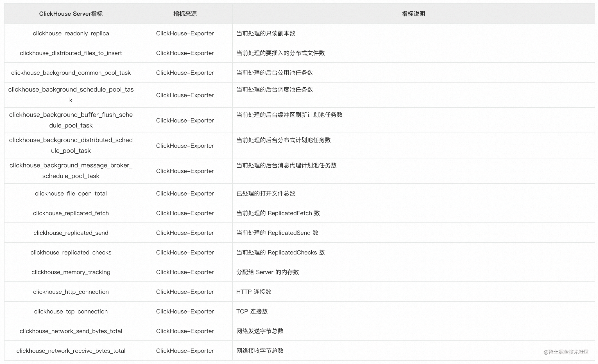Click clickhouse_network_receive_bytes_total metric name
The height and width of the screenshot is (364, 598).
71,351
